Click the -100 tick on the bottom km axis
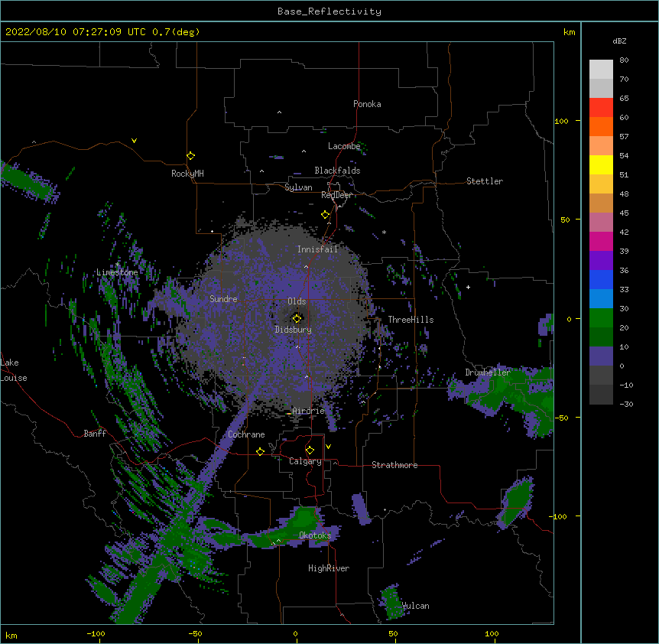Viewport: 659px width, 644px height. [96, 633]
